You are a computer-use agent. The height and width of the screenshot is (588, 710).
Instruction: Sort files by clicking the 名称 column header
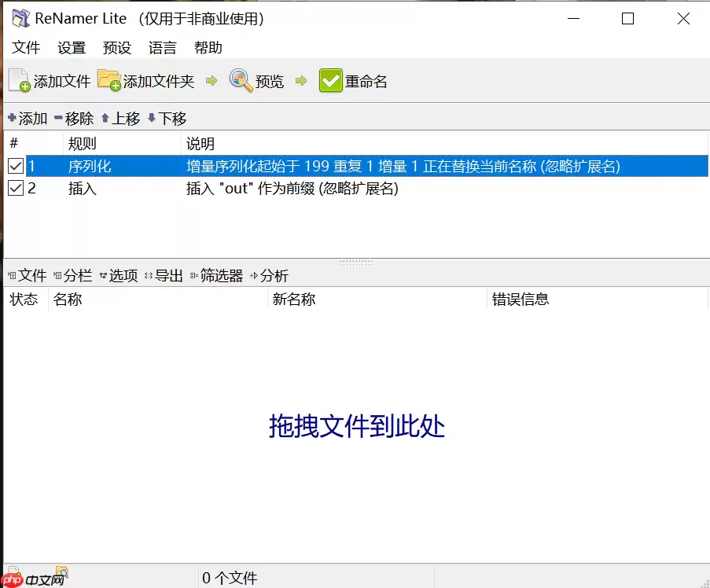click(x=67, y=299)
